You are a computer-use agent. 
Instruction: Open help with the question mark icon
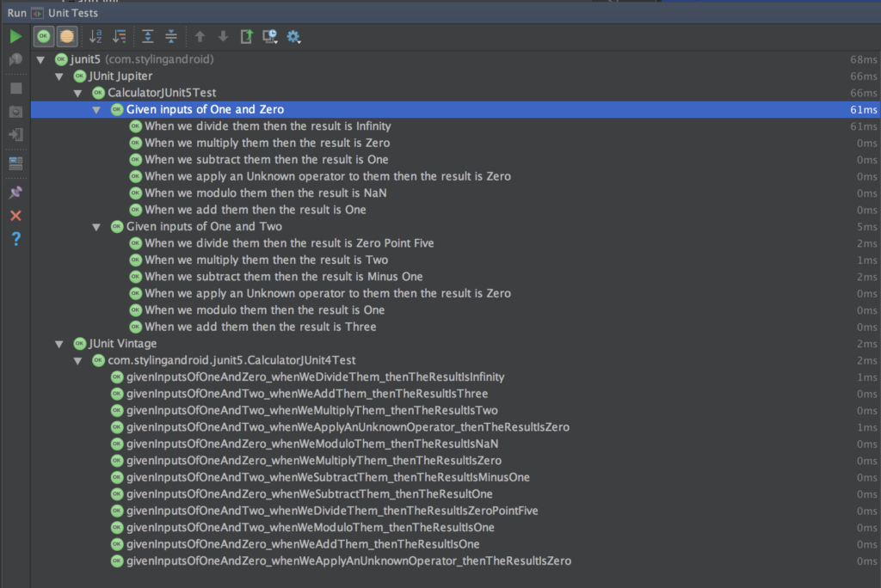point(15,238)
